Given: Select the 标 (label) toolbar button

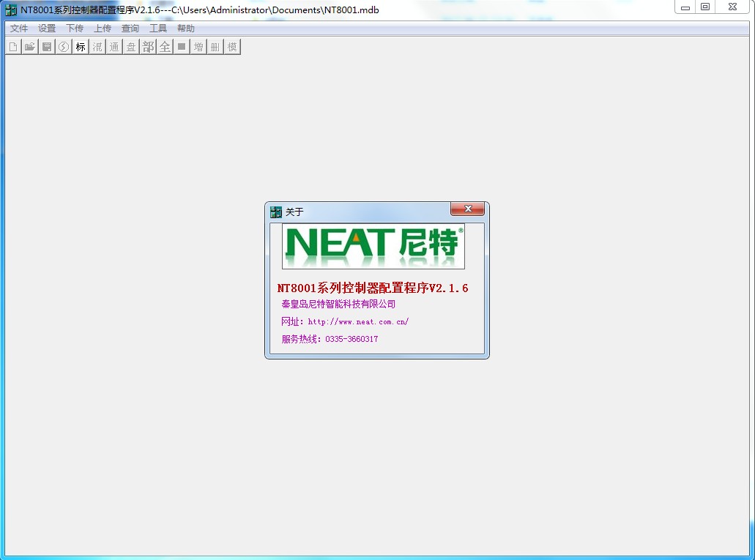Looking at the screenshot, I should coord(80,46).
